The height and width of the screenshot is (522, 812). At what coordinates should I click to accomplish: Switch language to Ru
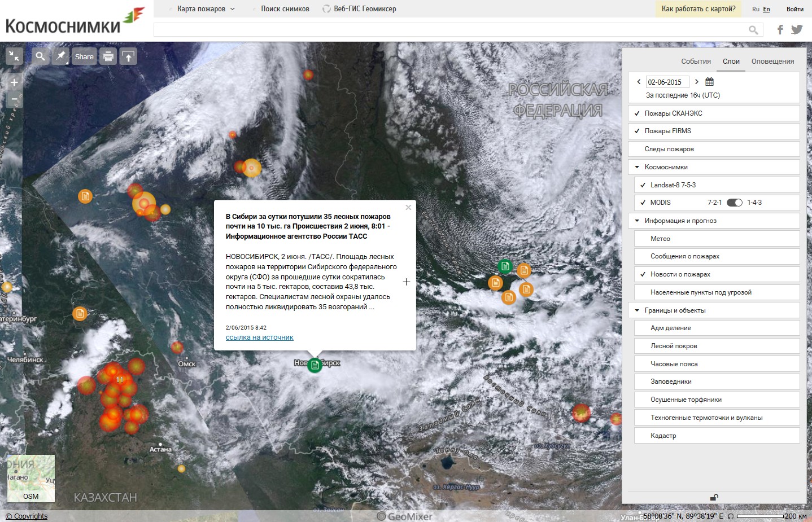coord(756,9)
